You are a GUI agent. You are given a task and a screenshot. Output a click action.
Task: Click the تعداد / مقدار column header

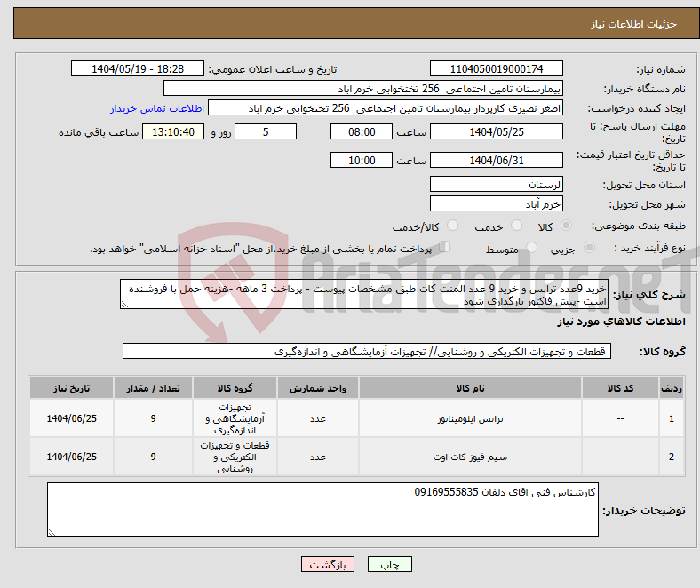(153, 388)
